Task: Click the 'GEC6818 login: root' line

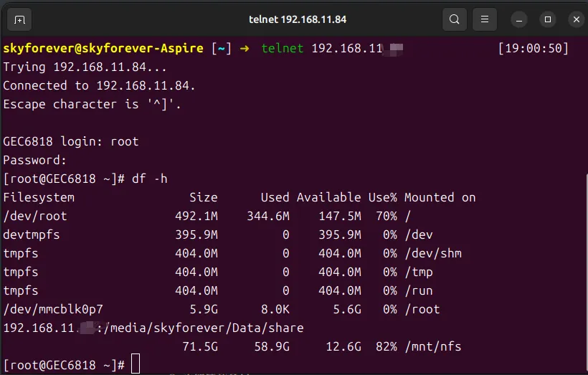Action: (71, 141)
